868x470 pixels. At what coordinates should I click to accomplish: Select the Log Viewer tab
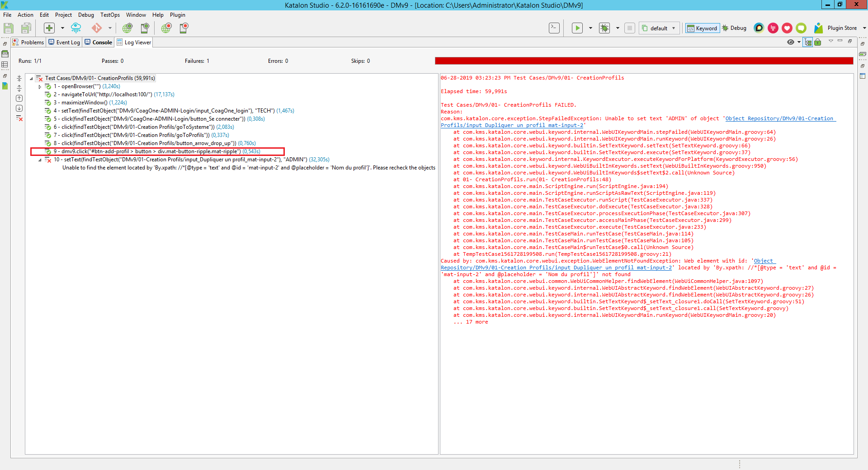click(x=134, y=42)
